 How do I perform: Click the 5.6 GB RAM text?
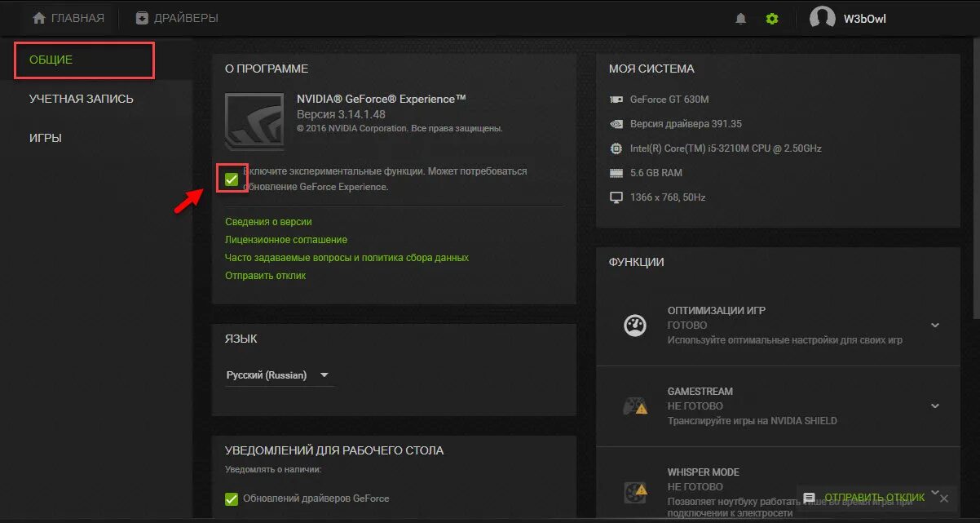click(656, 173)
